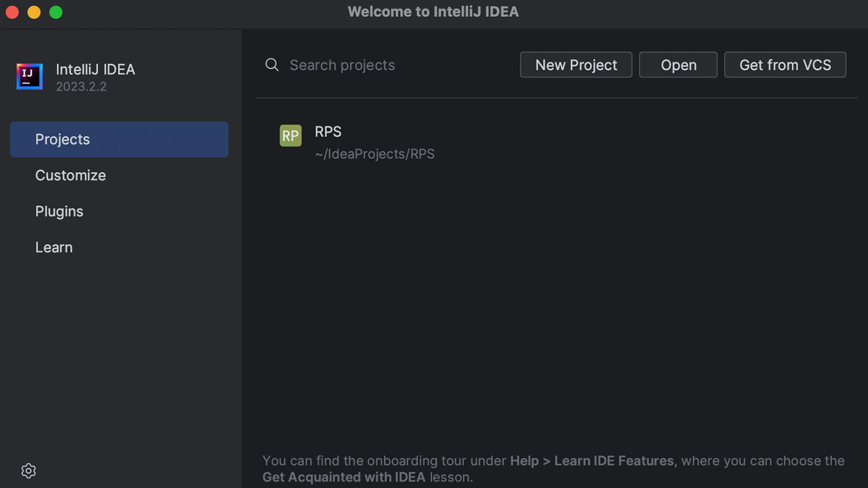The width and height of the screenshot is (868, 488).
Task: Click the Get Acquainted with IDEA text
Action: click(x=344, y=477)
